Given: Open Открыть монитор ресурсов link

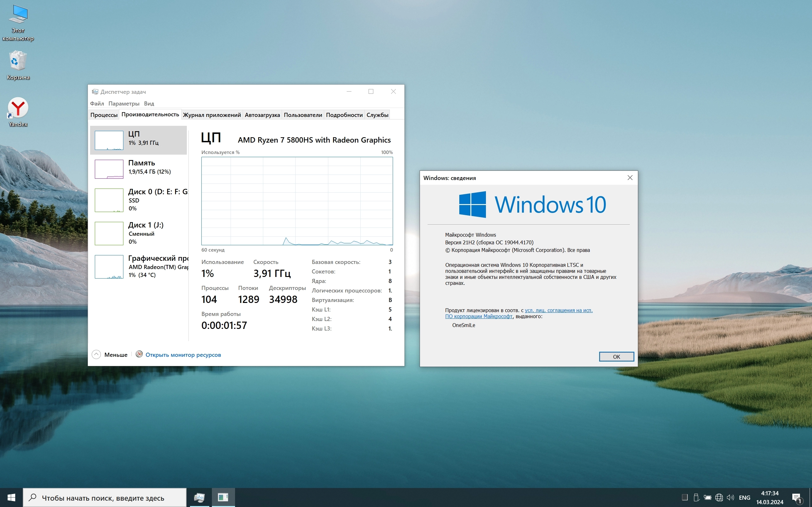Looking at the screenshot, I should [183, 355].
